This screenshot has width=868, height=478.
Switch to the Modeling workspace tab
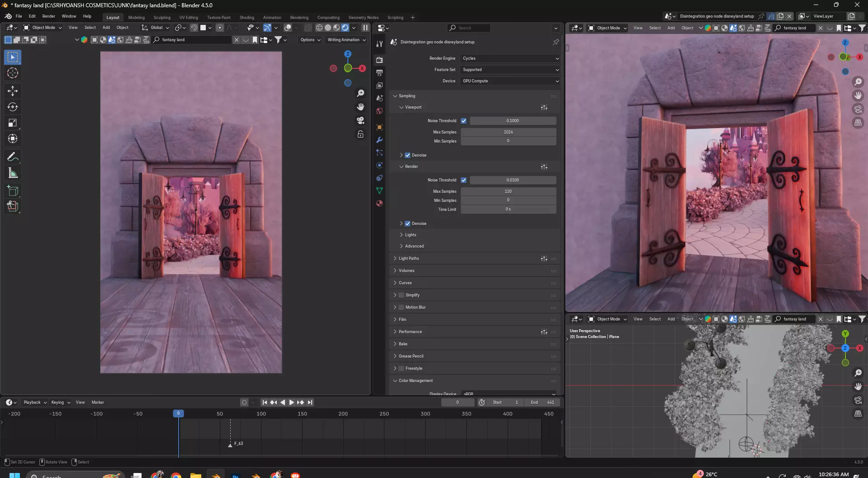[136, 18]
